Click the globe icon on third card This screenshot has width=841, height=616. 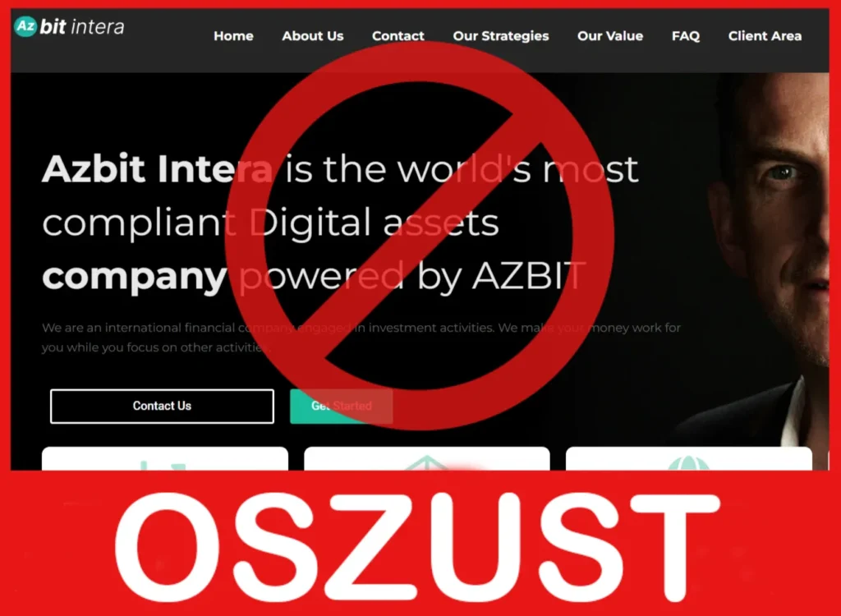click(689, 462)
